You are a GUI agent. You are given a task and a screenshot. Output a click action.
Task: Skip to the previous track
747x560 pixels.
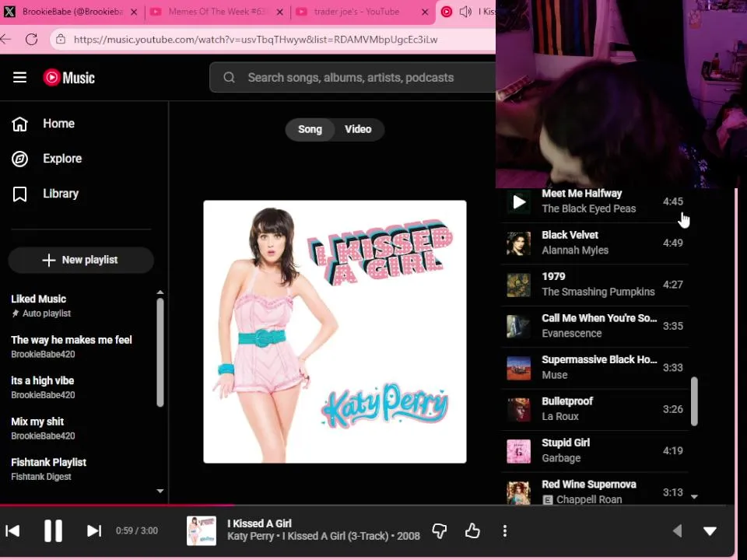tap(13, 531)
